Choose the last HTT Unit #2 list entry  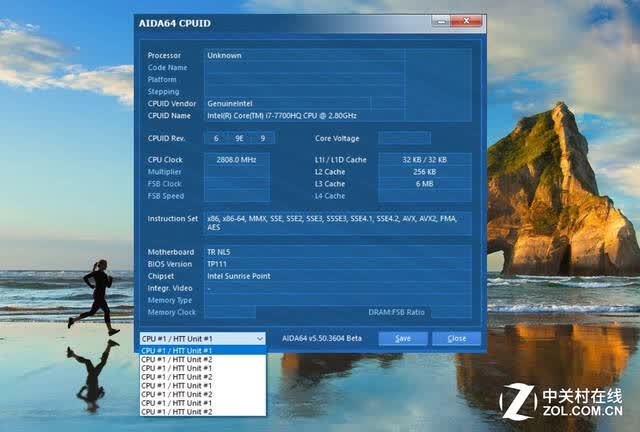[x=203, y=412]
